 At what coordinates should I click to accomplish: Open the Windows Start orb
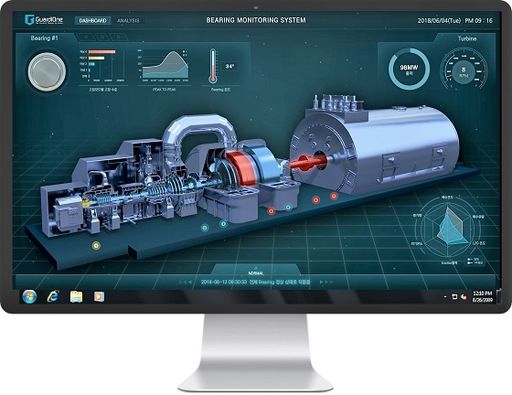pyautogui.click(x=30, y=296)
